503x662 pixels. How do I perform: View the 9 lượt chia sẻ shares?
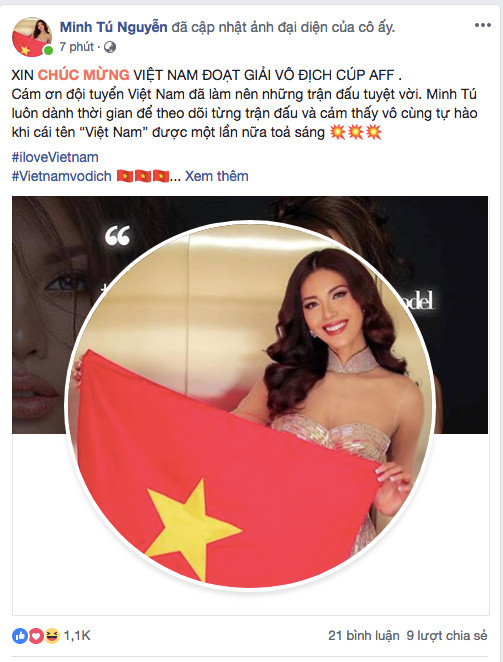(x=447, y=636)
